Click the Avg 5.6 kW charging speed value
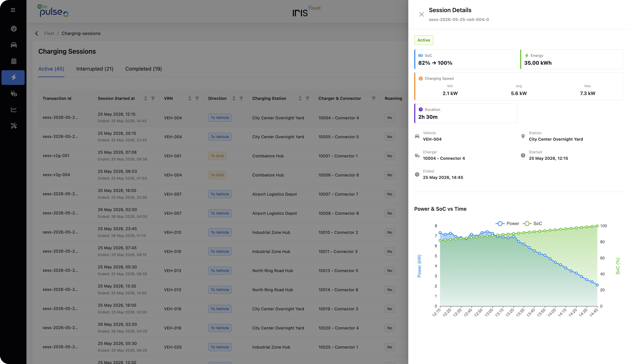629x364 pixels. point(519,93)
